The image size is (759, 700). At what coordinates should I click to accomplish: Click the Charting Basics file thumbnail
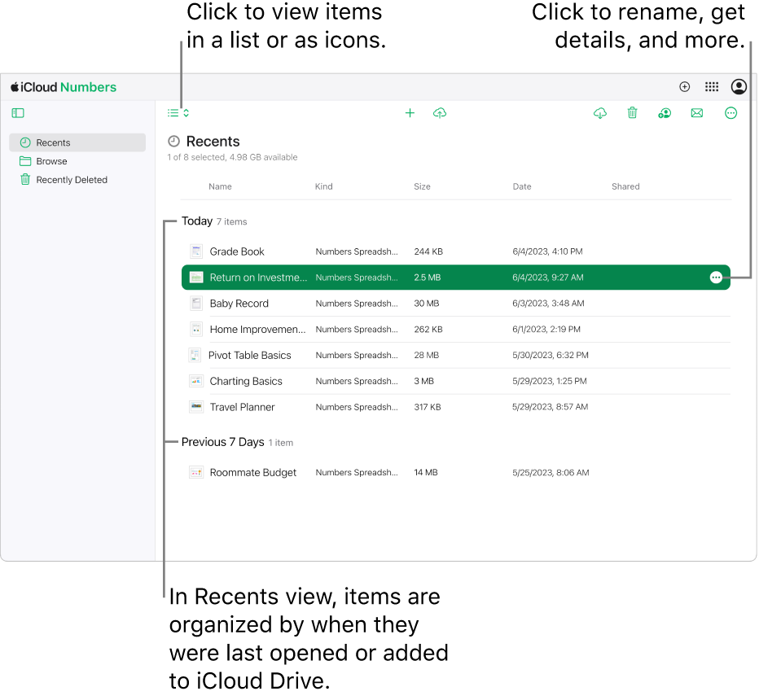pyautogui.click(x=196, y=381)
